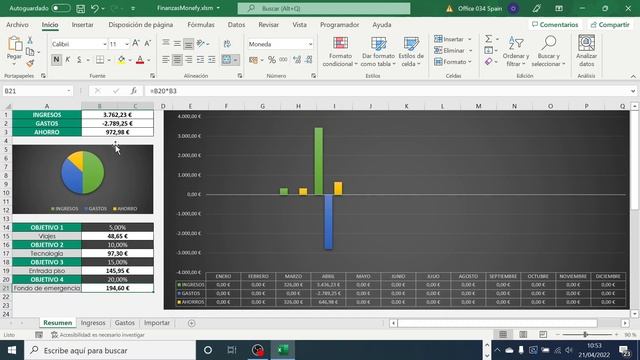Click the font color A icon
Screen dimensions: 640x360
pyautogui.click(x=140, y=60)
